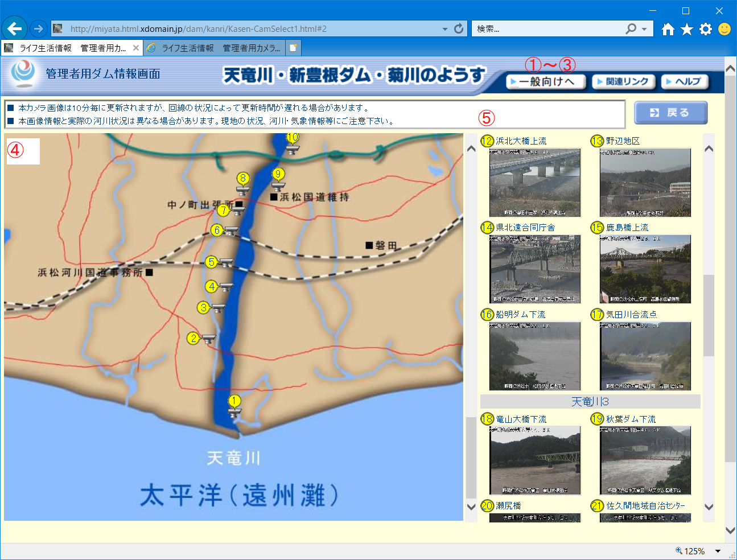Click the map pane scroll up arrow
Image resolution: width=737 pixels, height=560 pixels.
pos(471,149)
